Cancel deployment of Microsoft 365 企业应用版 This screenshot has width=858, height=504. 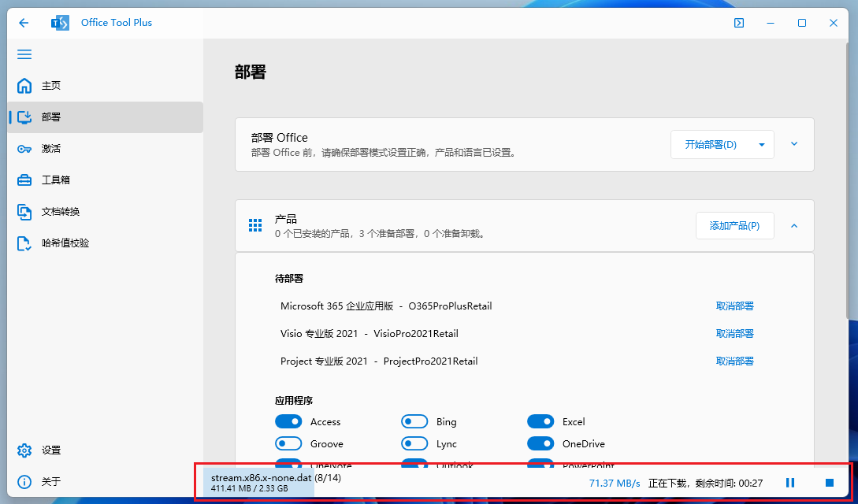[x=735, y=306]
